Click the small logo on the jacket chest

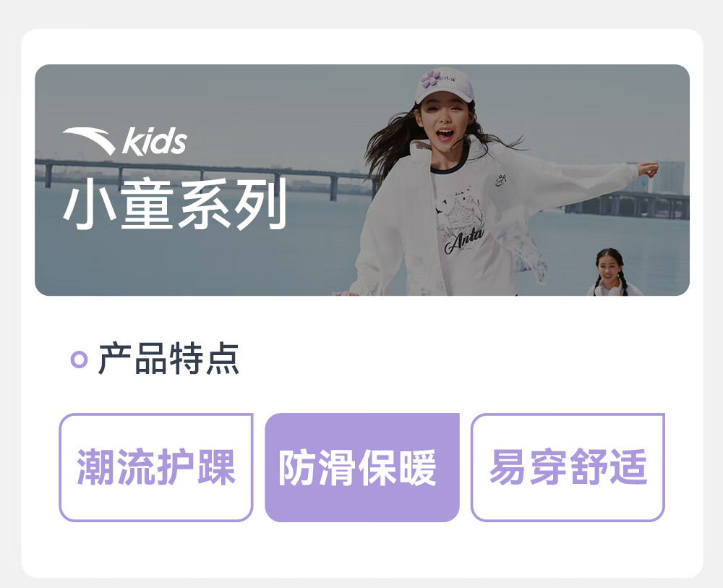(x=501, y=180)
